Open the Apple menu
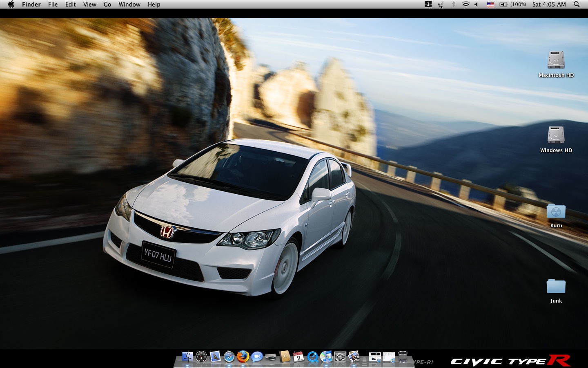 pyautogui.click(x=11, y=4)
